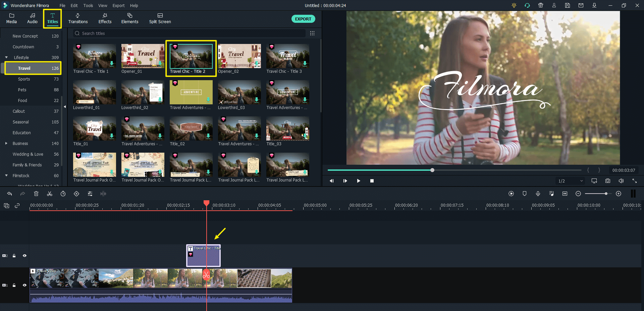Open the Transitions tab
Screen dimensions: 644x311
pos(78,18)
